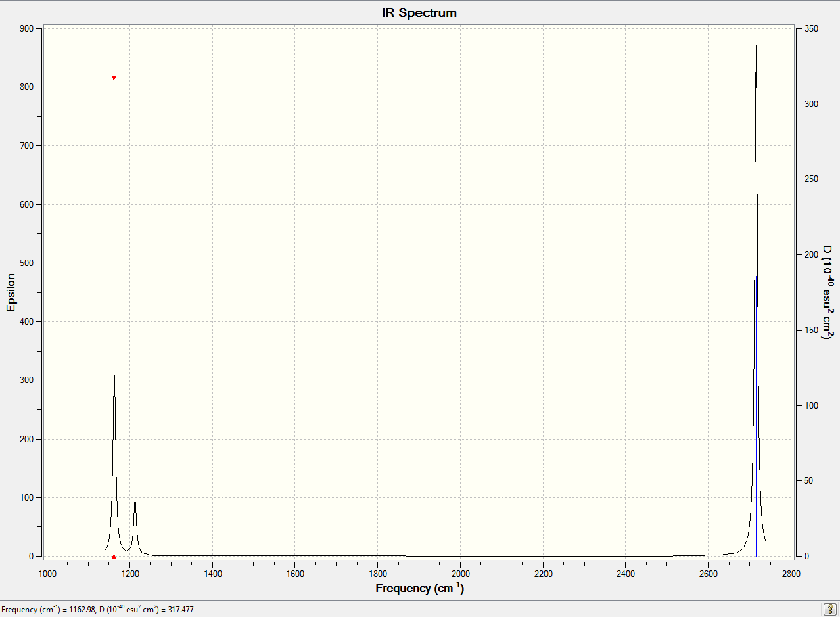Click the Epsilon axis label

(x=11, y=292)
